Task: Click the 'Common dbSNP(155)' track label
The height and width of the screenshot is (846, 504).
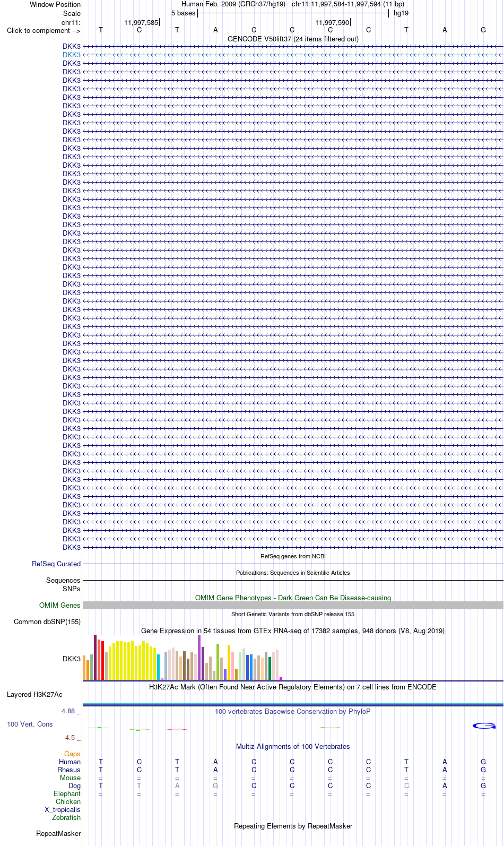Action: [47, 621]
